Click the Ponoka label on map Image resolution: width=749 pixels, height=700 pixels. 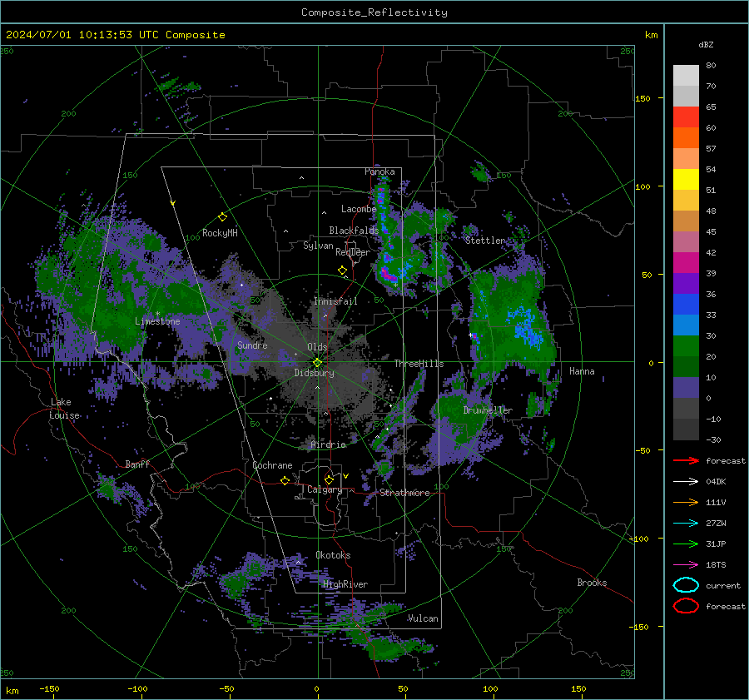click(379, 171)
